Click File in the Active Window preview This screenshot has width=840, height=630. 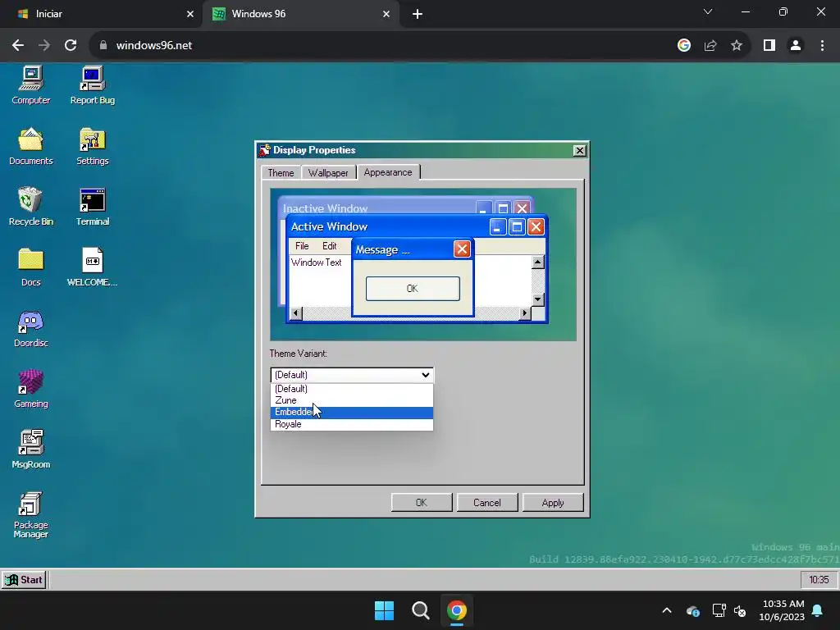click(302, 246)
